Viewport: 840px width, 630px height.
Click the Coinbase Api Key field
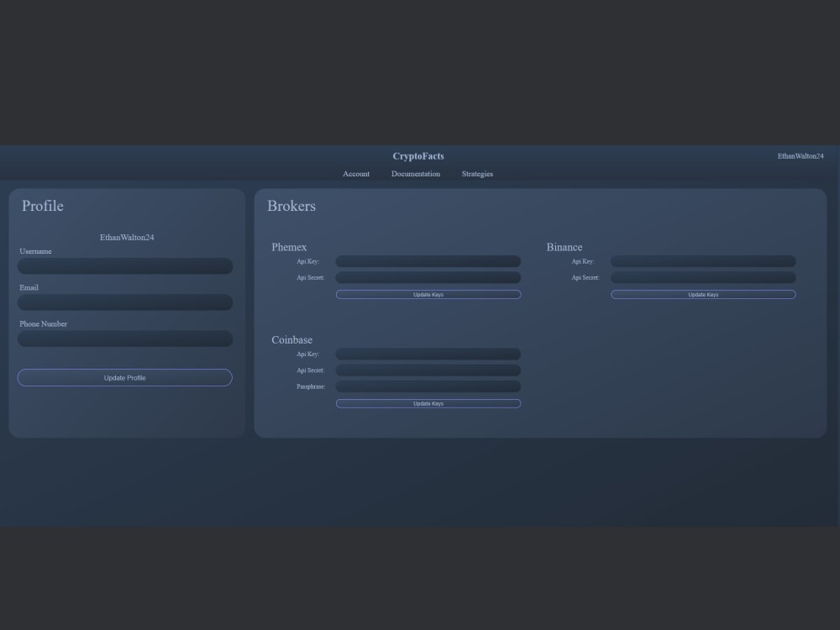click(x=428, y=354)
